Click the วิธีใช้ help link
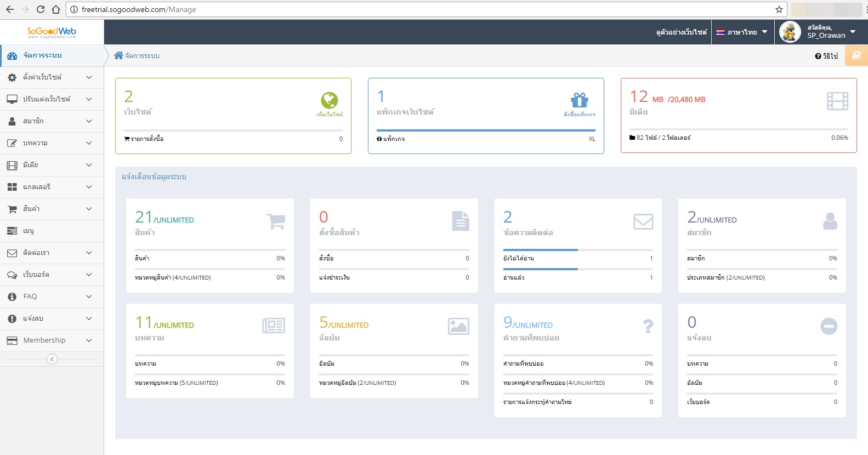This screenshot has height=455, width=868. click(827, 56)
